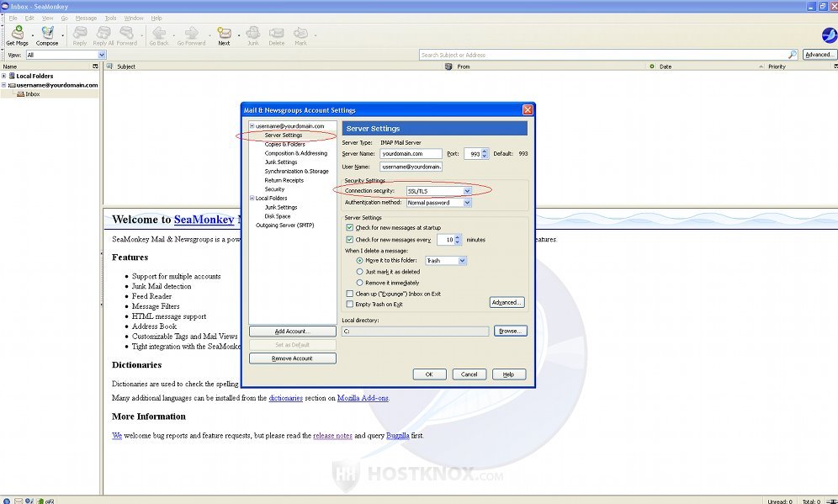Click the Go Back toolbar icon
Image resolution: width=838 pixels, height=504 pixels.
point(159,33)
